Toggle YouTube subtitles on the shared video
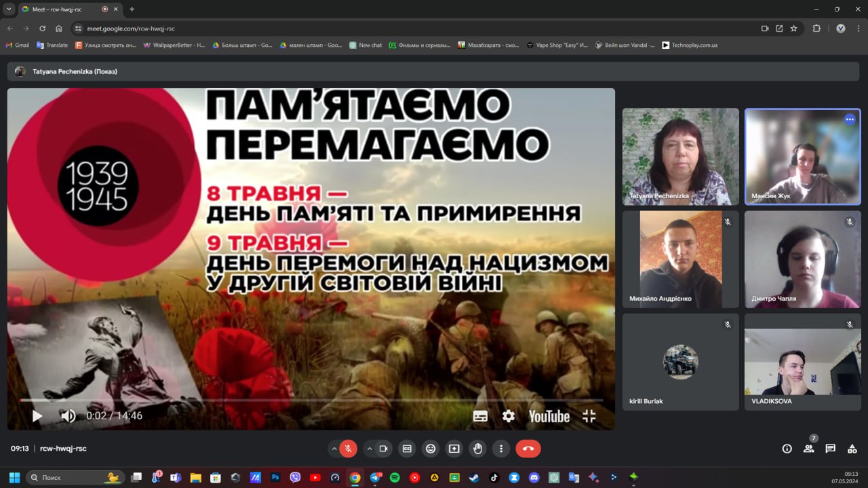The height and width of the screenshot is (488, 868). click(480, 416)
